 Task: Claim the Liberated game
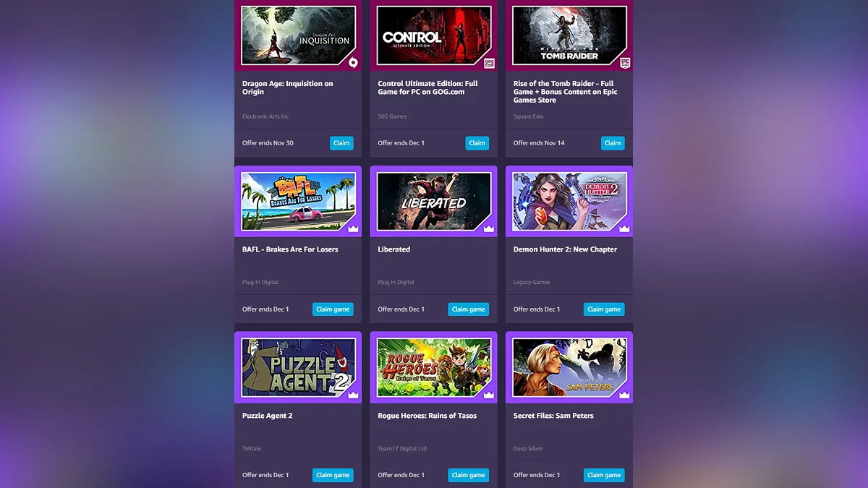[469, 309]
